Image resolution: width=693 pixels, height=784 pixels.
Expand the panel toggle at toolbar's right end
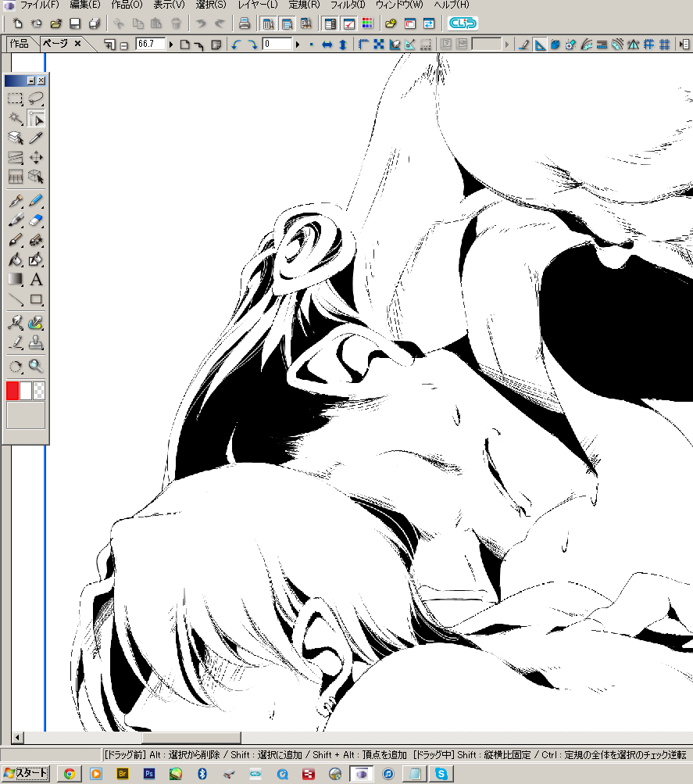coord(684,45)
